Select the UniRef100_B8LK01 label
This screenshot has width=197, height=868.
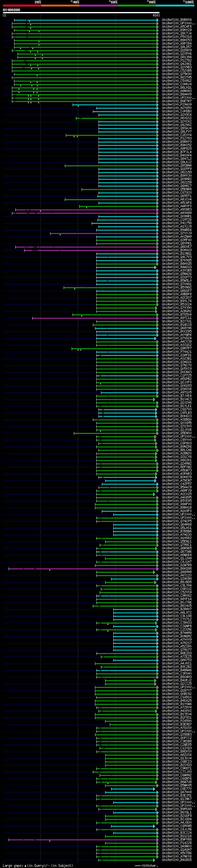point(177,88)
